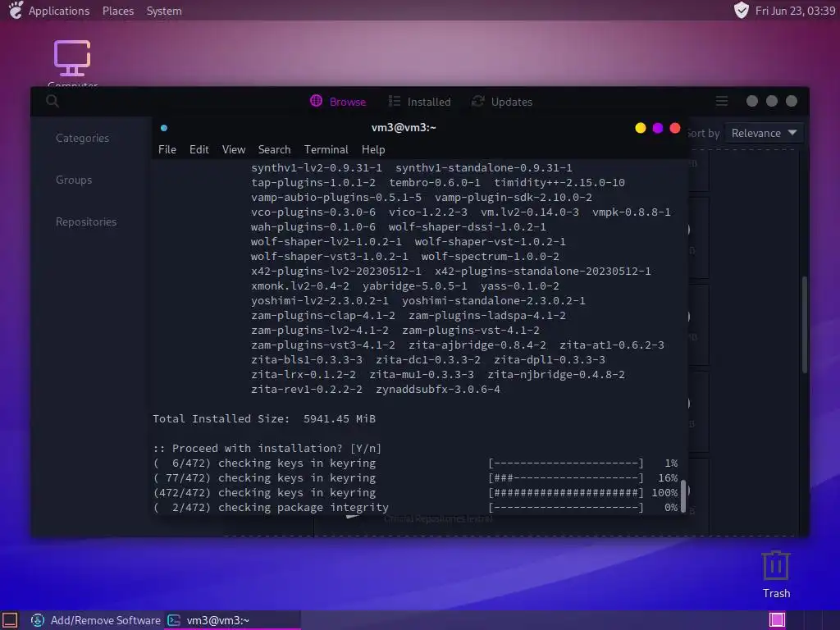Open the Relevance sort dropdown

pyautogui.click(x=764, y=133)
